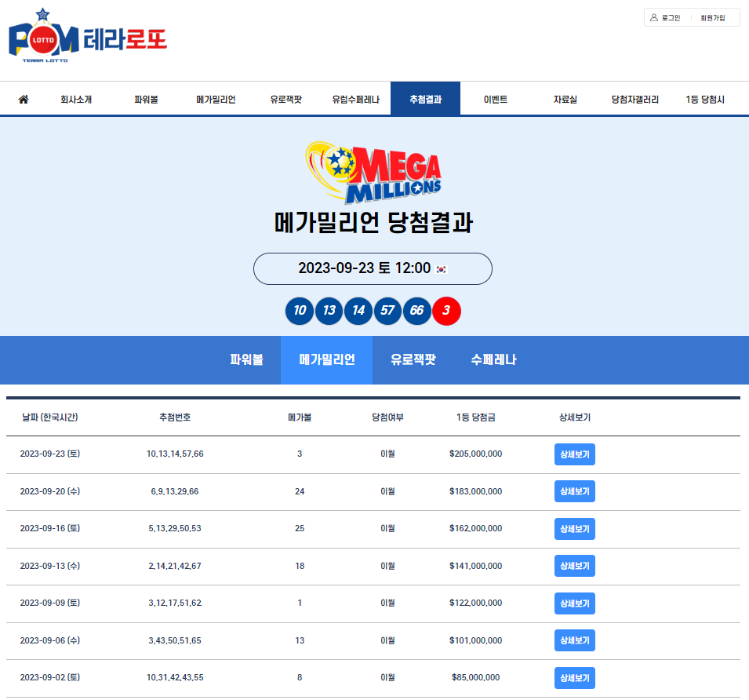
Task: Click the blue ball numbered 14
Action: point(358,311)
